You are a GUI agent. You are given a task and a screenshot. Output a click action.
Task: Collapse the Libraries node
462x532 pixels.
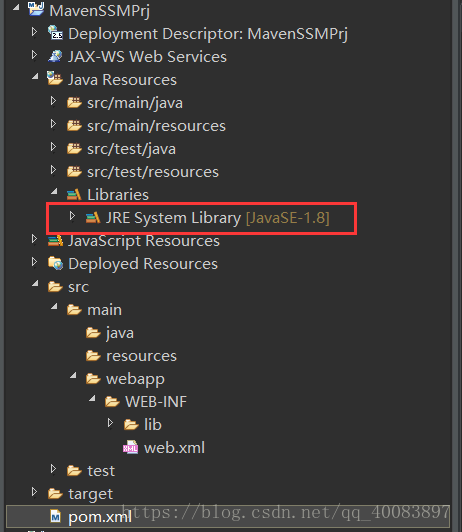[x=54, y=191]
